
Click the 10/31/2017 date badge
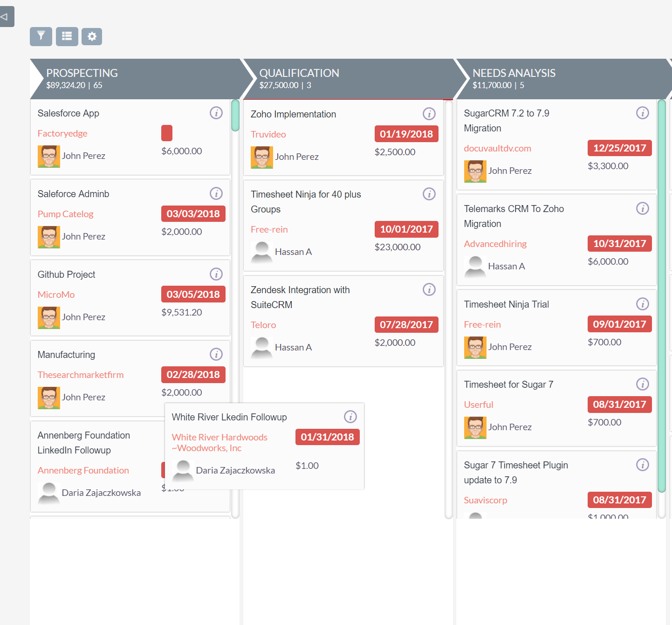(x=620, y=243)
